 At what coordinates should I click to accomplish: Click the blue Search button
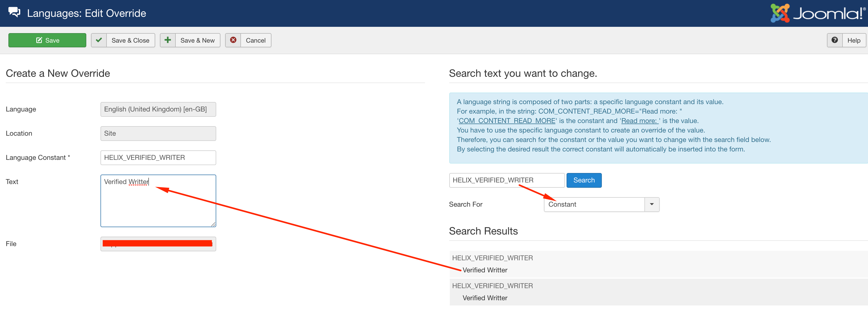(584, 180)
